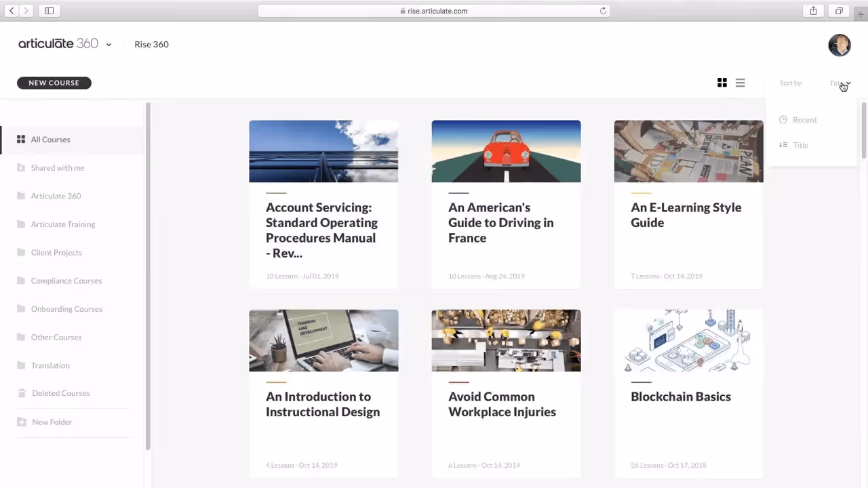The image size is (868, 488).
Task: Click the sidebar folder list scrollbar
Action: [x=148, y=277]
